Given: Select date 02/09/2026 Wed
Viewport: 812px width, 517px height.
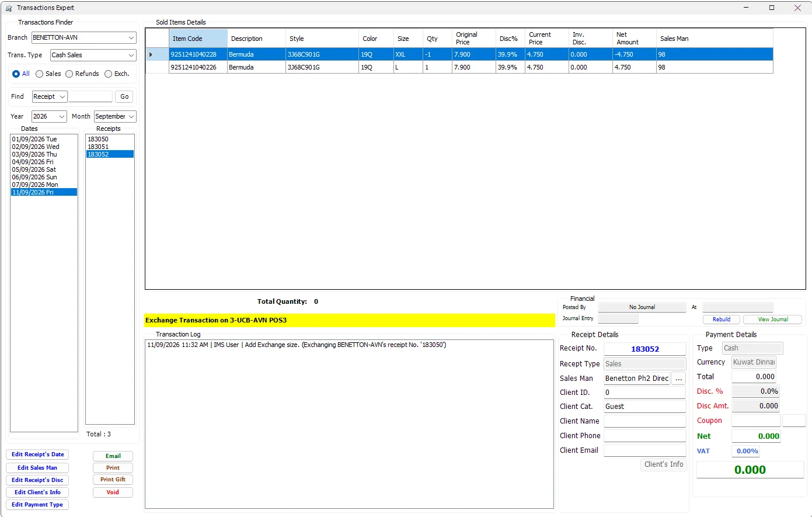Looking at the screenshot, I should (44, 147).
